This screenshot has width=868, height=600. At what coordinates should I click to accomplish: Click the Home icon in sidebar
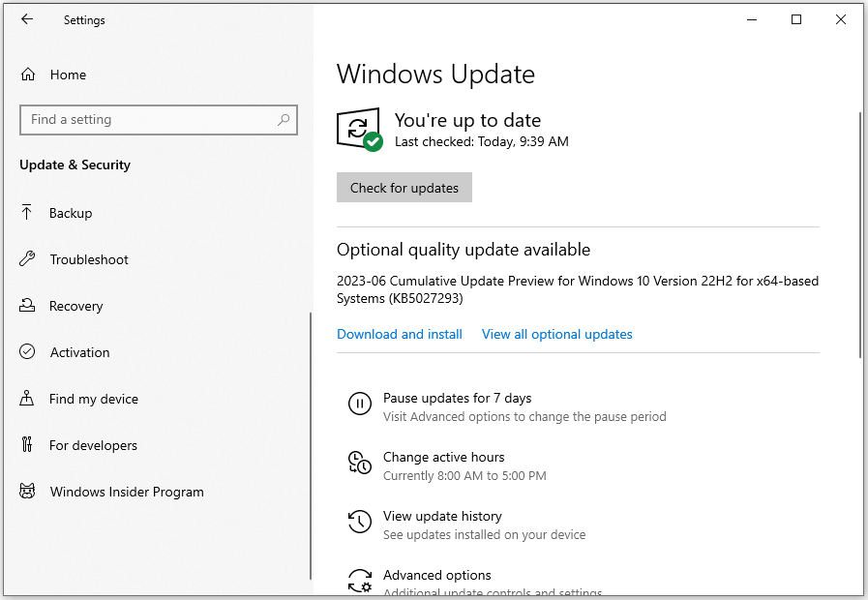pyautogui.click(x=28, y=75)
